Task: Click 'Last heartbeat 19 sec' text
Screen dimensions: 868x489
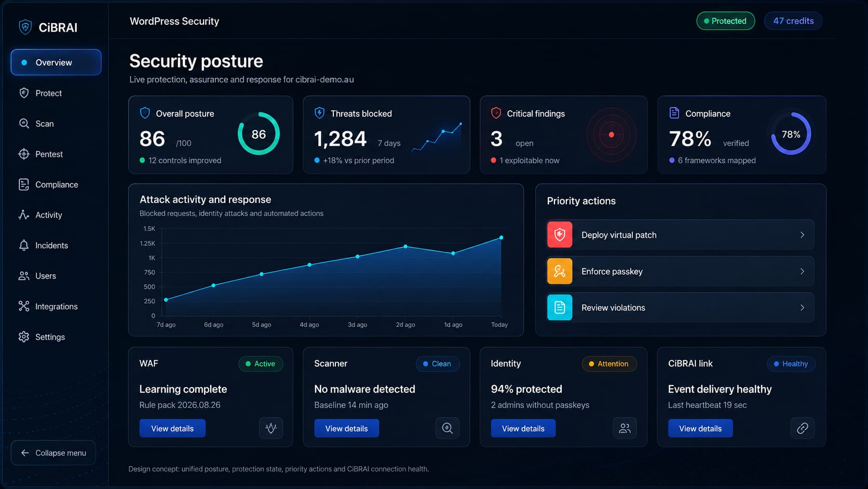Action: [707, 405]
